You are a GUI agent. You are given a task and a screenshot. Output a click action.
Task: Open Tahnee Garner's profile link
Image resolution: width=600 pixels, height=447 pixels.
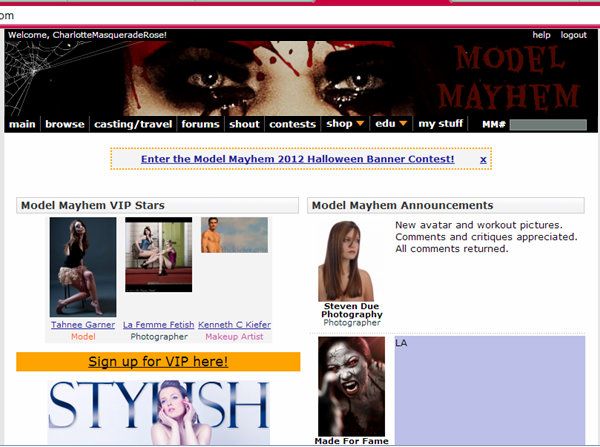(x=83, y=325)
